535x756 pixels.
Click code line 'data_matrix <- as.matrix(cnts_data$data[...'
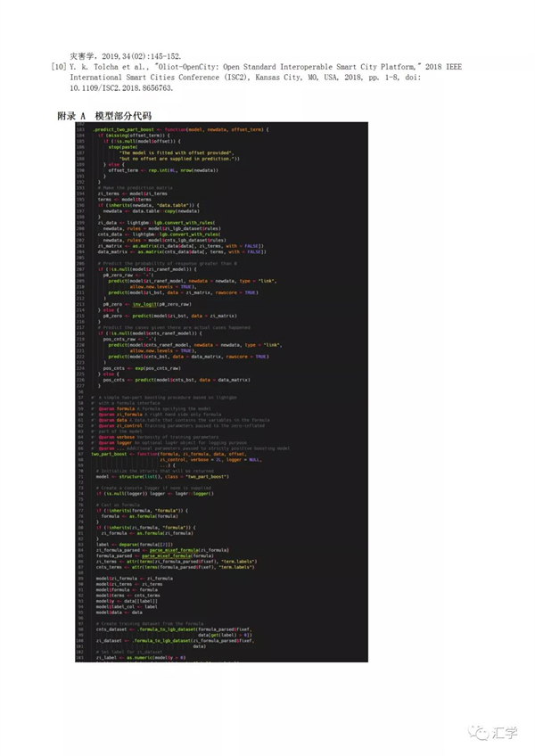182,251
